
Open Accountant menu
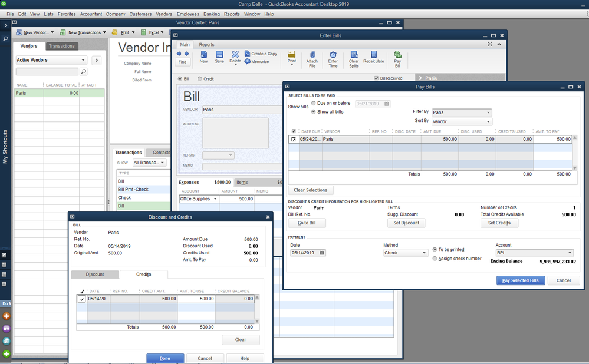(91, 14)
